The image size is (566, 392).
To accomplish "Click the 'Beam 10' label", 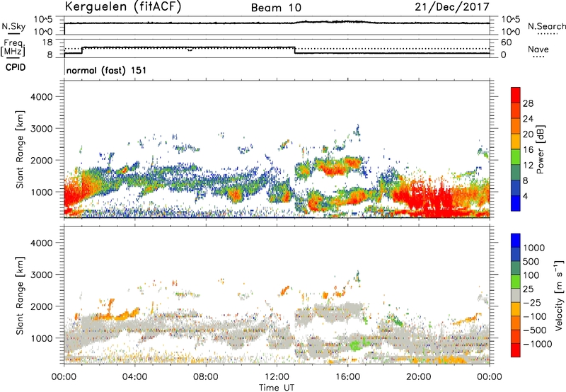I will [x=276, y=8].
